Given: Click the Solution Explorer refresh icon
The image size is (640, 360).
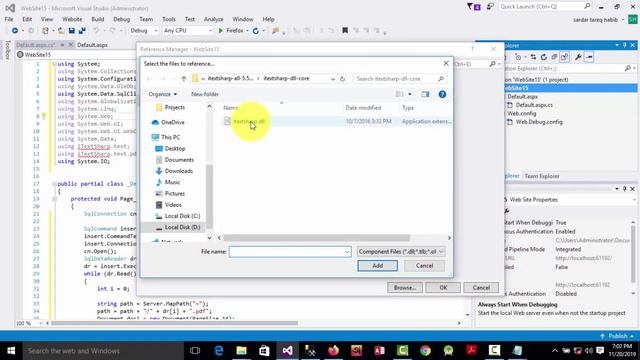Looking at the screenshot, I should click(543, 57).
